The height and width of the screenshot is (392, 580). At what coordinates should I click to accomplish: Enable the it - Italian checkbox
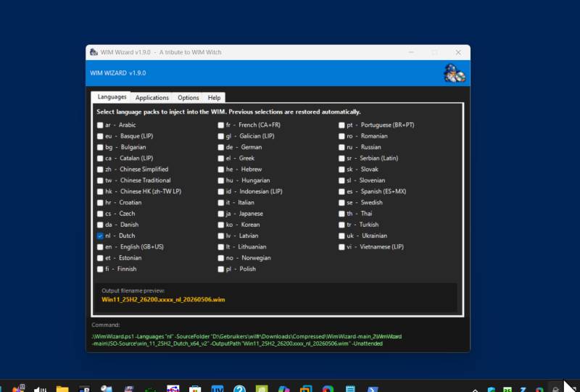pos(221,203)
